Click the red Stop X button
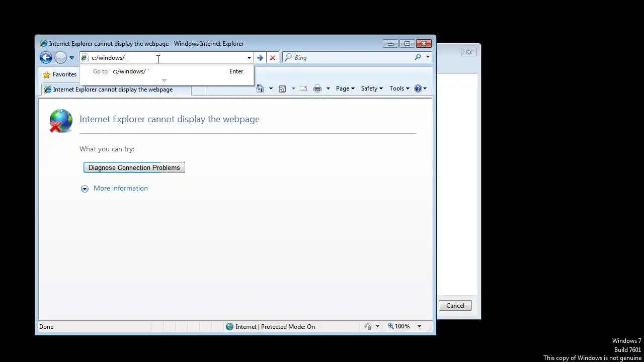The height and width of the screenshot is (362, 644). [273, 58]
